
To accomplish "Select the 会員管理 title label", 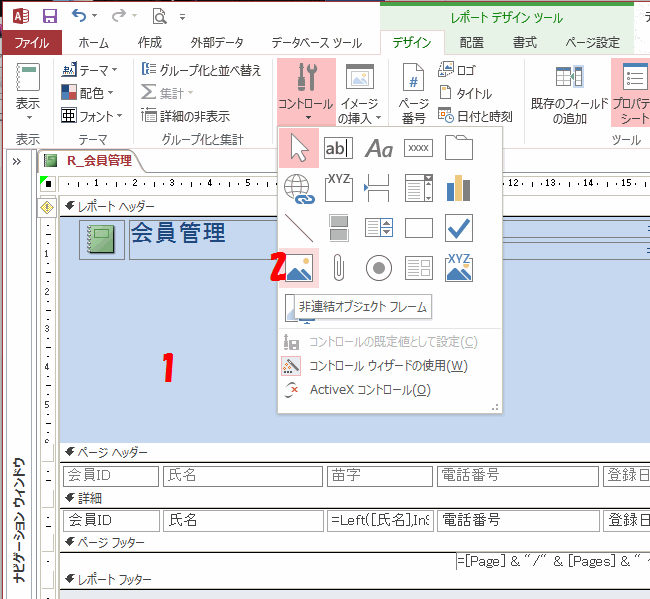I will point(203,240).
